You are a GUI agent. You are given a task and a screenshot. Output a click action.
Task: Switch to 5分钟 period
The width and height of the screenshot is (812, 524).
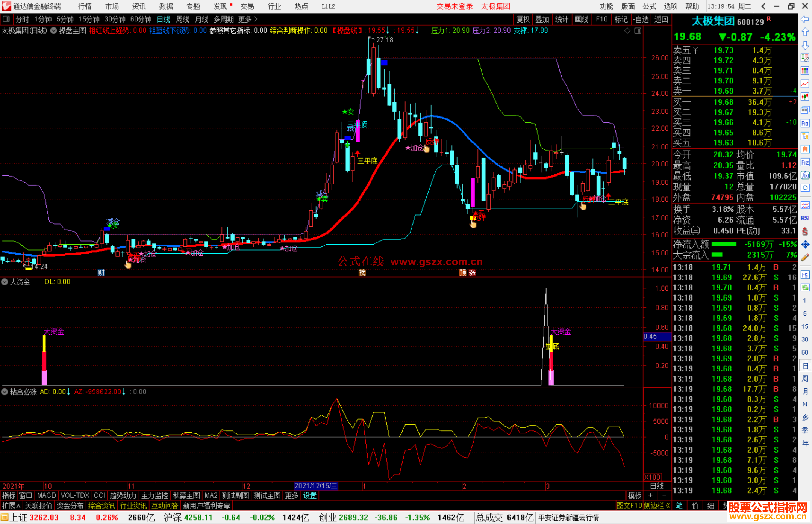pos(65,19)
